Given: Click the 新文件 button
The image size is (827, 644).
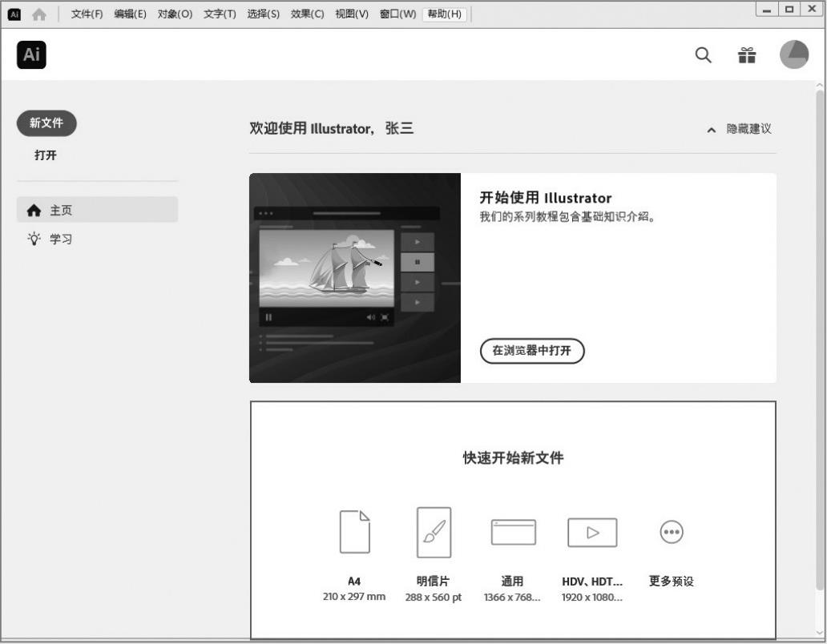Looking at the screenshot, I should click(x=46, y=123).
